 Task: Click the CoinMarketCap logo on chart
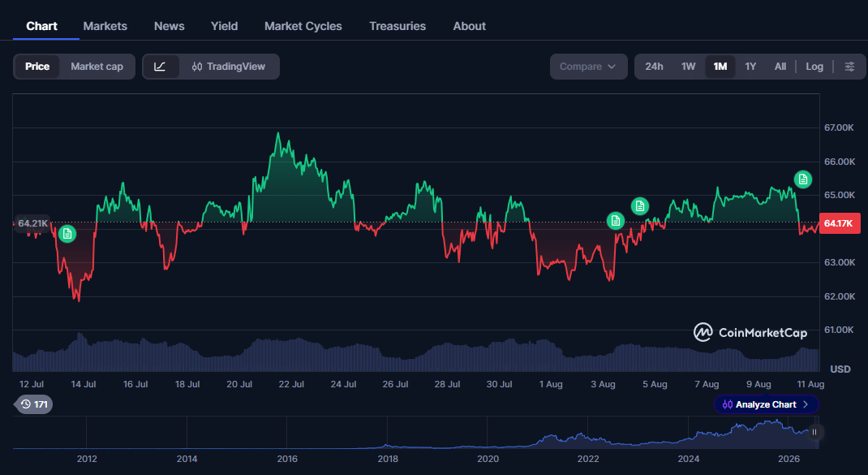click(750, 333)
